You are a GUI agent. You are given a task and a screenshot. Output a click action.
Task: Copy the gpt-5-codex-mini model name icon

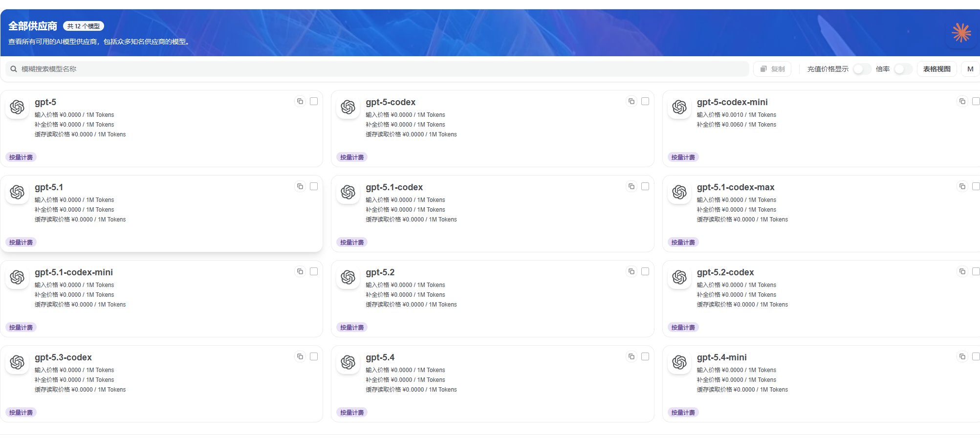[x=962, y=101]
